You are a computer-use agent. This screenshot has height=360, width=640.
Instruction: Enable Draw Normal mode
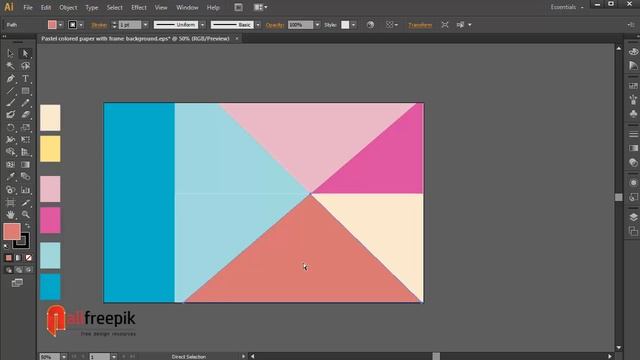pyautogui.click(x=9, y=270)
